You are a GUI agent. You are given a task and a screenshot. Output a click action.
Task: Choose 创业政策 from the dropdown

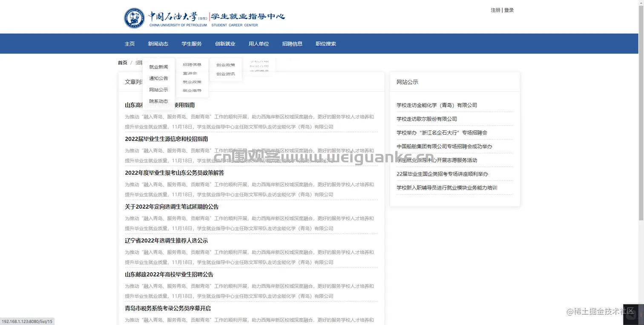pos(226,65)
